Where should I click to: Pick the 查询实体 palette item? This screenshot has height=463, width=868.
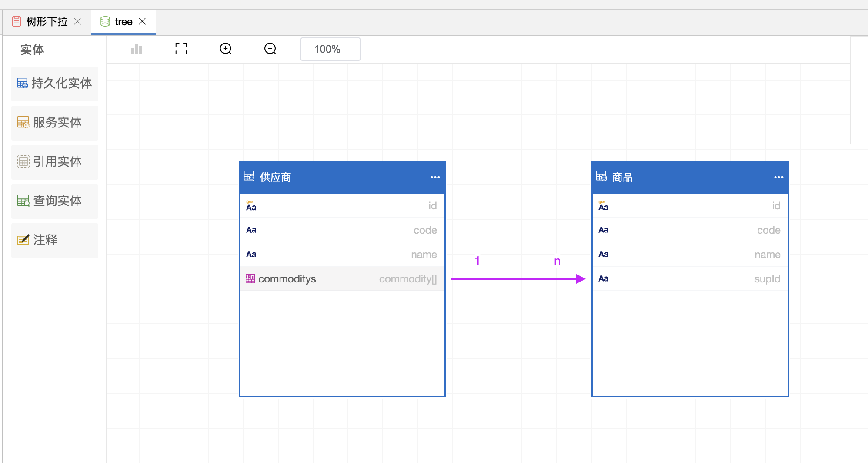pyautogui.click(x=55, y=201)
